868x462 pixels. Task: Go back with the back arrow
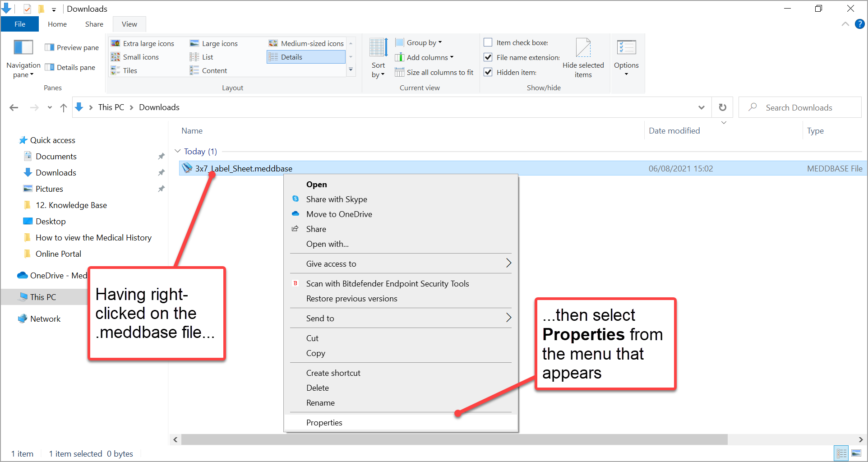14,107
